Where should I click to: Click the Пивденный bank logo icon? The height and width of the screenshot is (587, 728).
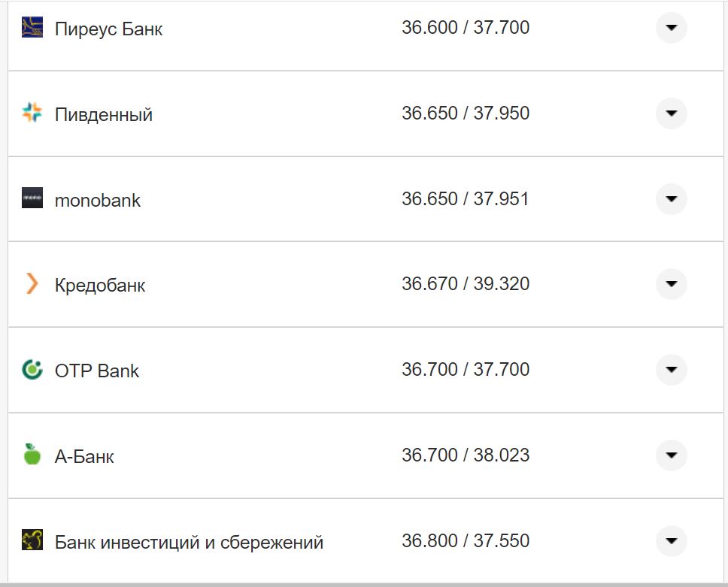33,113
